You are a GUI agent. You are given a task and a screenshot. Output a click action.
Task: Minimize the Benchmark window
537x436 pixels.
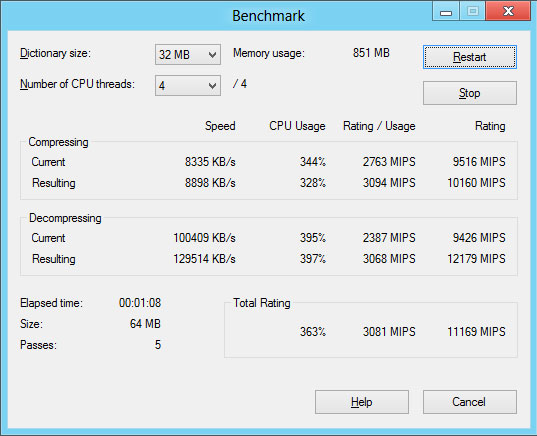click(x=446, y=12)
